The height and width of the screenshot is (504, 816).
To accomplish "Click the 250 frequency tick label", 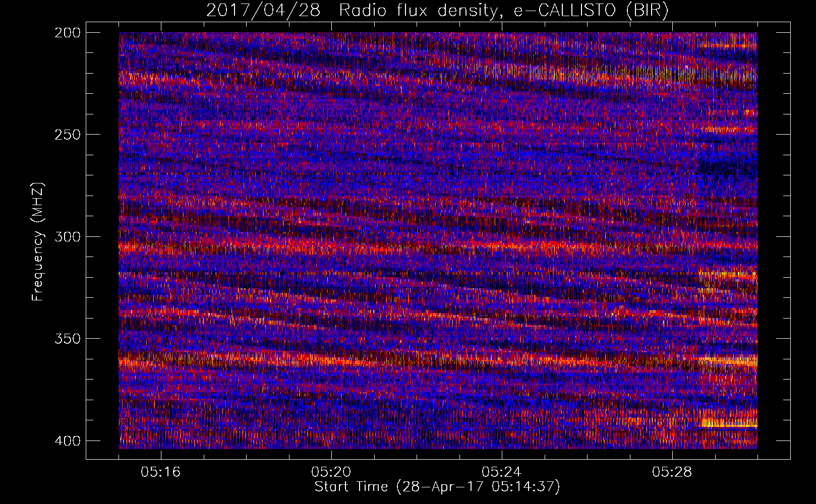I will [67, 135].
